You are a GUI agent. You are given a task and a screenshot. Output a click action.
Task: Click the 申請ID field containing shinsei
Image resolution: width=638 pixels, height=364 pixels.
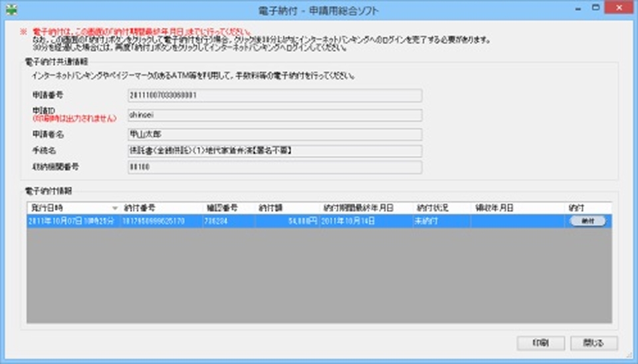click(x=274, y=115)
